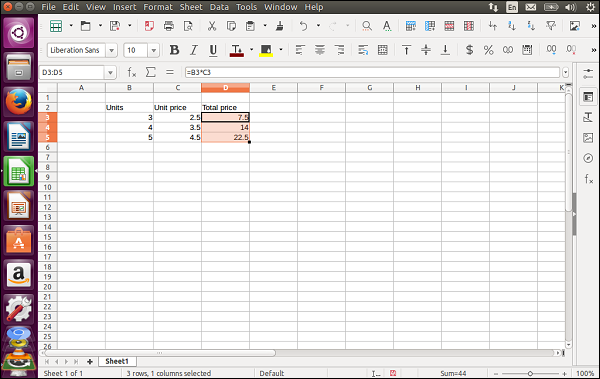
Task: Click the Find & Replace magnifier icon
Action: (x=367, y=26)
